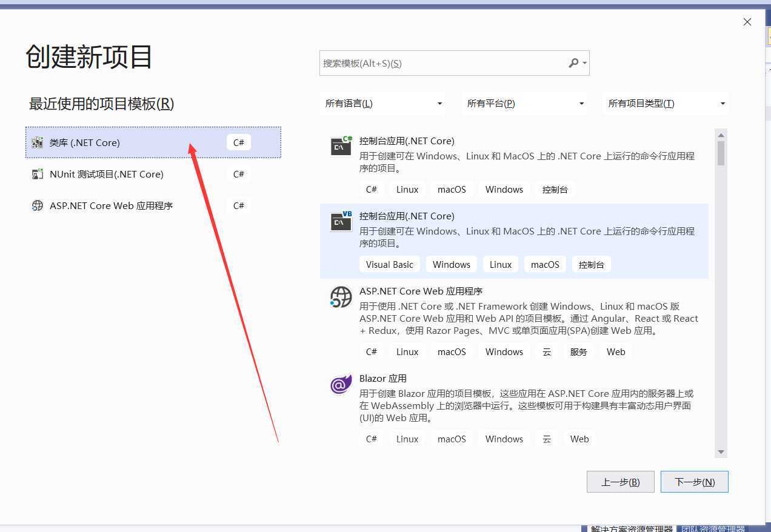Screen dimensions: 771x532
Task: Click macOS tag under ASP.NET Core Web 应用程序
Action: [452, 352]
